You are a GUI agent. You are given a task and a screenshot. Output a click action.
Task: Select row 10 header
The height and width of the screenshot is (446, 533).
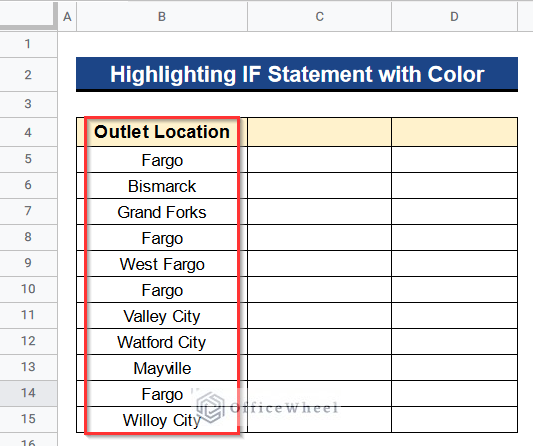(x=28, y=289)
